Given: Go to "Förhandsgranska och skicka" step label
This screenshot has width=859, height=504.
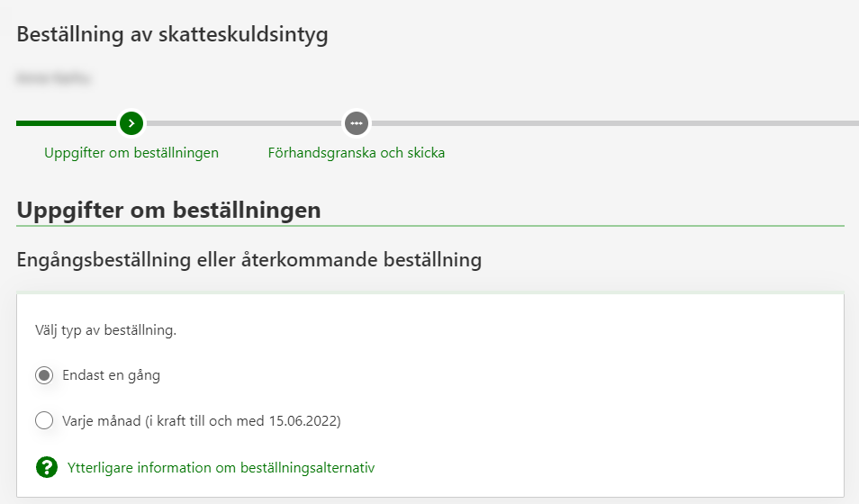Looking at the screenshot, I should click(357, 152).
